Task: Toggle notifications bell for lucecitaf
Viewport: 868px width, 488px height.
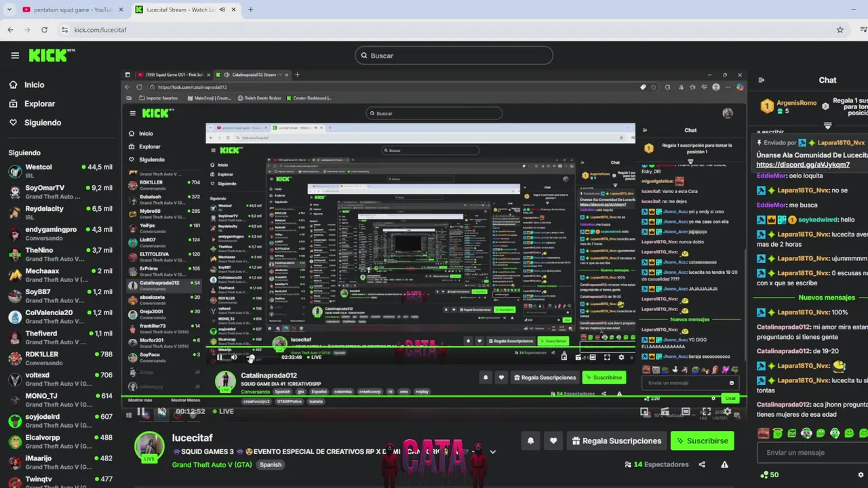Action: pyautogui.click(x=530, y=441)
